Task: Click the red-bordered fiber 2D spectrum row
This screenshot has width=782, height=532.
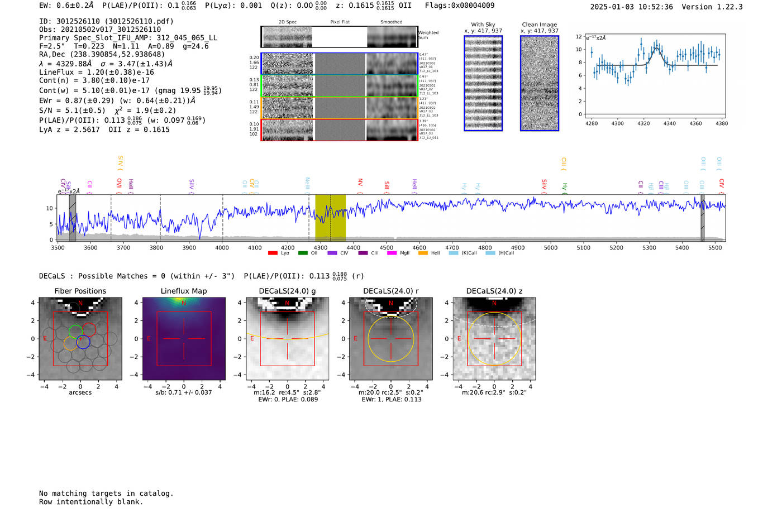Action: coord(340,130)
